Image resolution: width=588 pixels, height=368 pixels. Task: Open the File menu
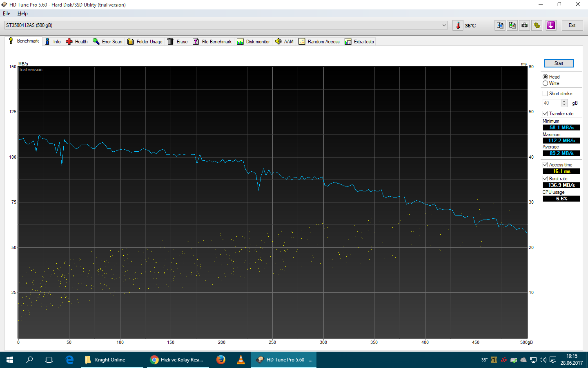pos(7,13)
